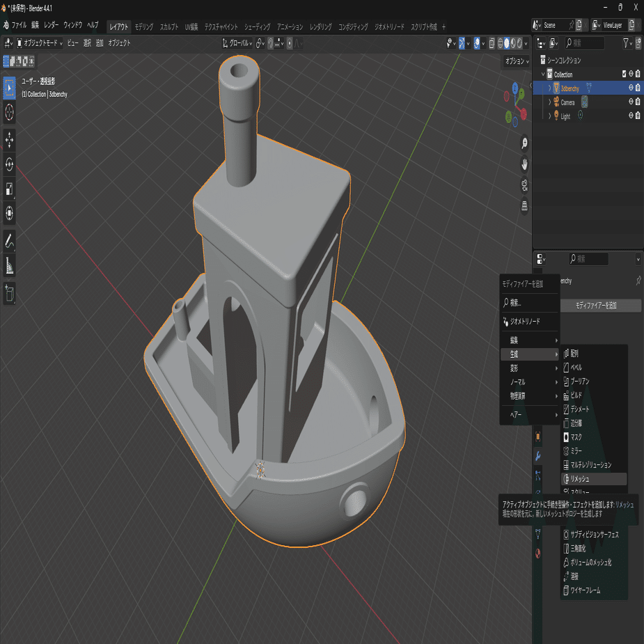Open the Options dropdown in viewport
Screen dimensions: 644x644
[517, 61]
